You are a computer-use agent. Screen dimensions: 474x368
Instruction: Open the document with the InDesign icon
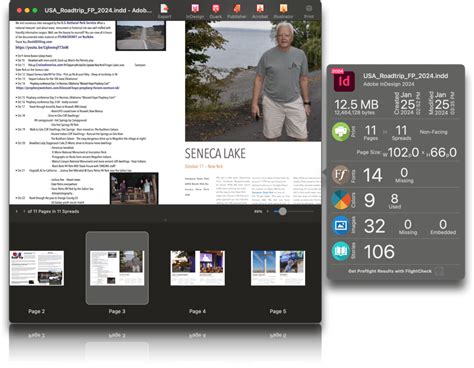click(x=195, y=11)
